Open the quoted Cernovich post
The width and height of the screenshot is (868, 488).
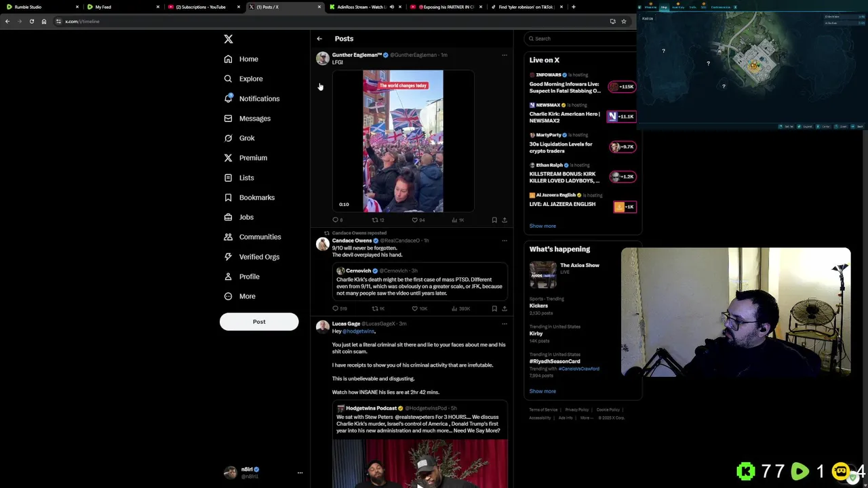[x=420, y=282]
